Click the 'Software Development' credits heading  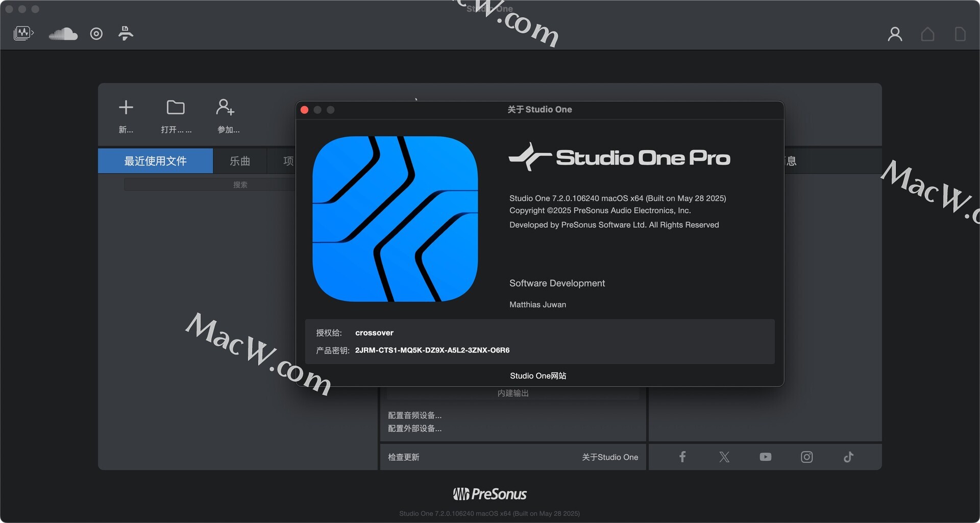pyautogui.click(x=557, y=283)
